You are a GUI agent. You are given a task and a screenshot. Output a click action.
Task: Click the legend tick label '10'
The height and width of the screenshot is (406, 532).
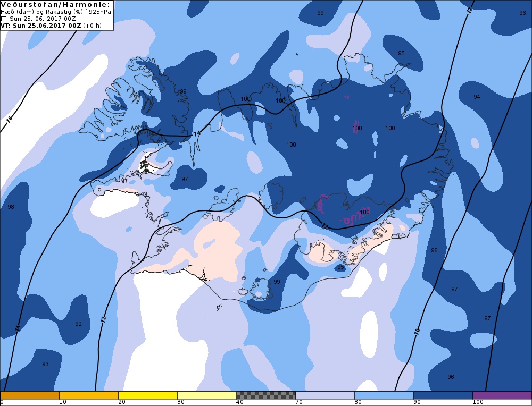[x=63, y=402]
